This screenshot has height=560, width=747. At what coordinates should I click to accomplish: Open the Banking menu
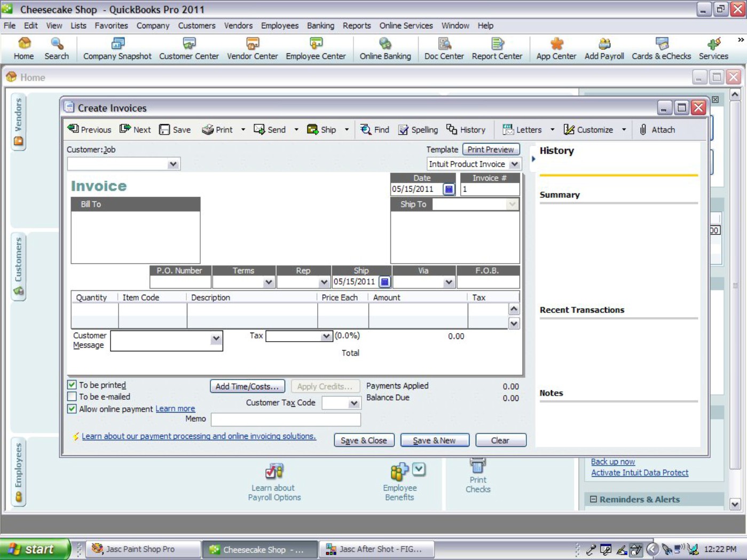pos(320,26)
